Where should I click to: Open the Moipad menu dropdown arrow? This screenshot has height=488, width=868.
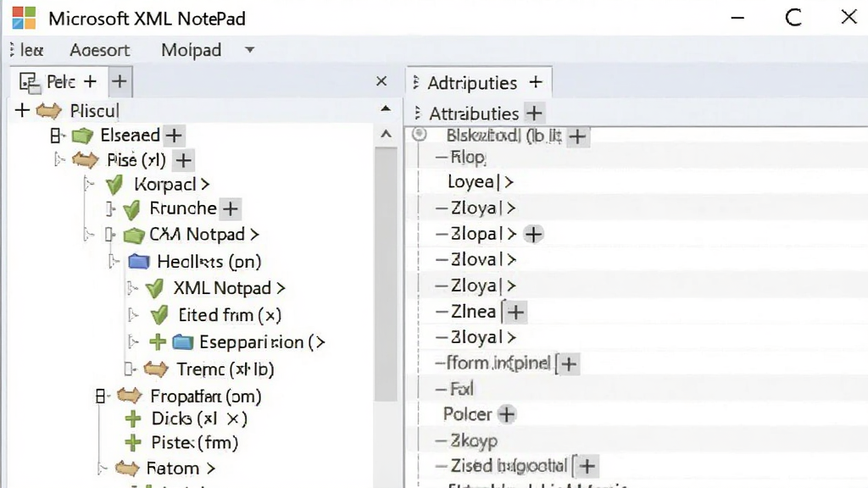tap(250, 50)
